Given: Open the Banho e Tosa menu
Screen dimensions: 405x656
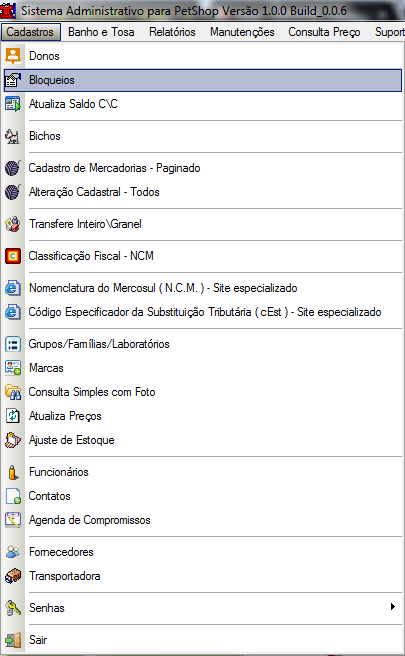Looking at the screenshot, I should click(x=101, y=32).
